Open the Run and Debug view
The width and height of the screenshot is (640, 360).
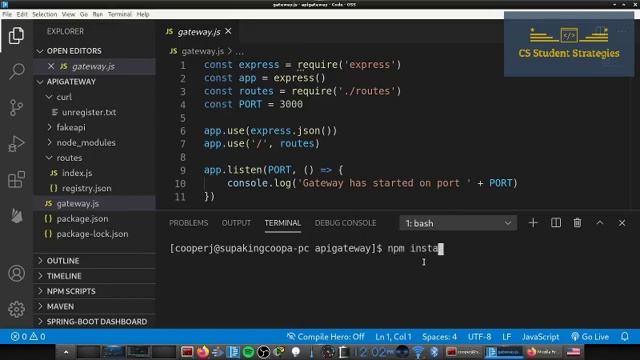[x=16, y=144]
